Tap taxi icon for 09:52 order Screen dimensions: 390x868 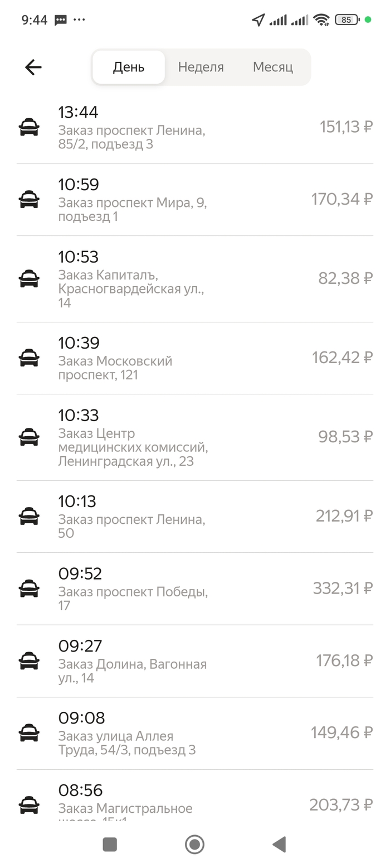point(29,588)
